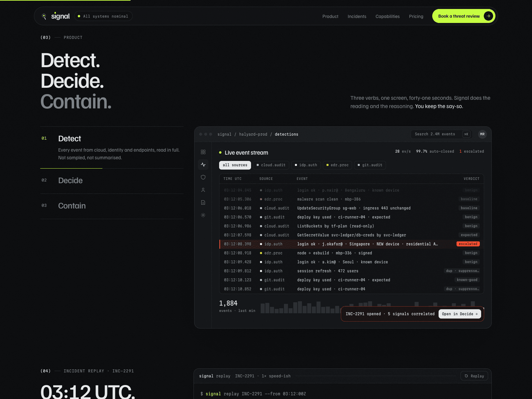Image resolution: width=532 pixels, height=399 pixels.
Task: Expand the Contain step
Action: 112,206
